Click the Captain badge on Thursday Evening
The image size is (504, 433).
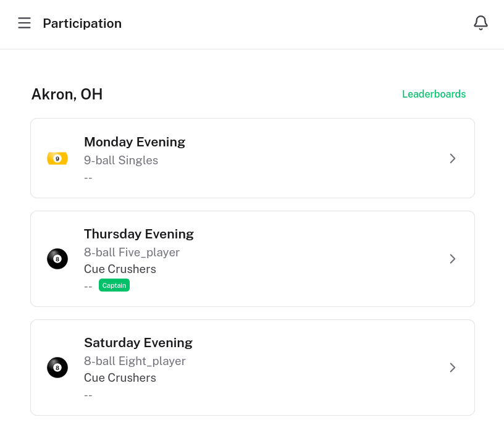click(114, 285)
